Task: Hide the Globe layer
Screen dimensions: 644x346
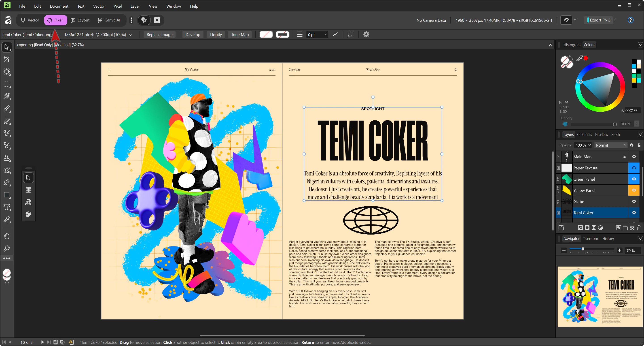Action: click(634, 201)
